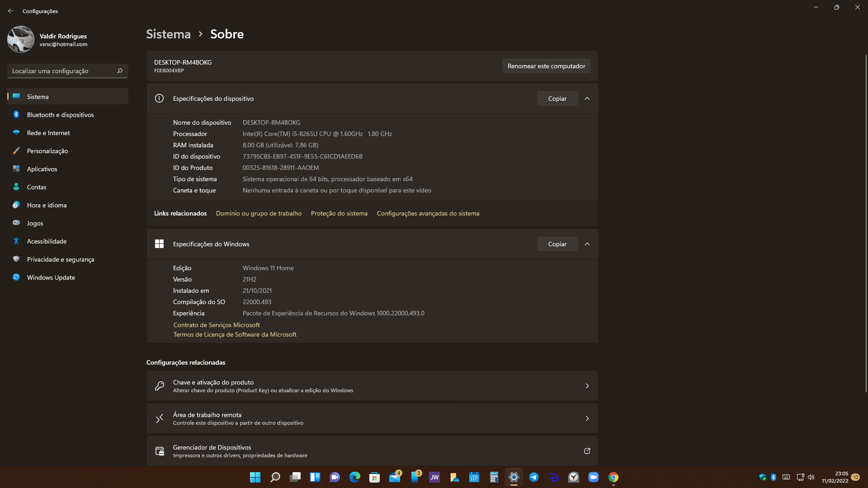The width and height of the screenshot is (868, 488).
Task: Open Termos de Licença de Software da Microsoft
Action: click(x=235, y=334)
